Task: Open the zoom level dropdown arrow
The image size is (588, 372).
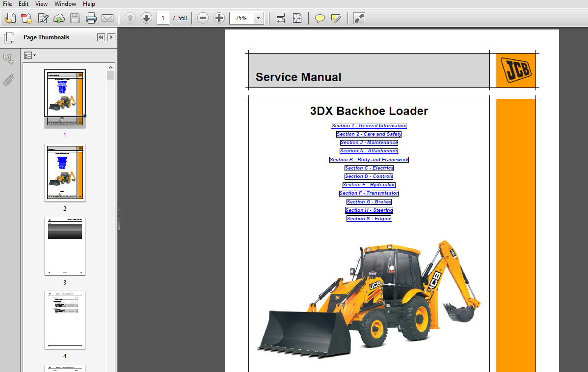Action: [258, 18]
